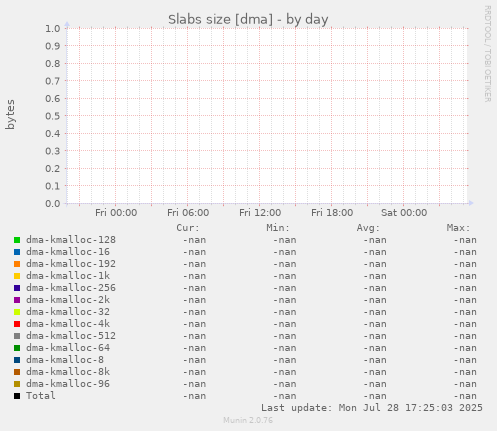Select the dma-kmalloc-96 legend label

pyautogui.click(x=68, y=384)
